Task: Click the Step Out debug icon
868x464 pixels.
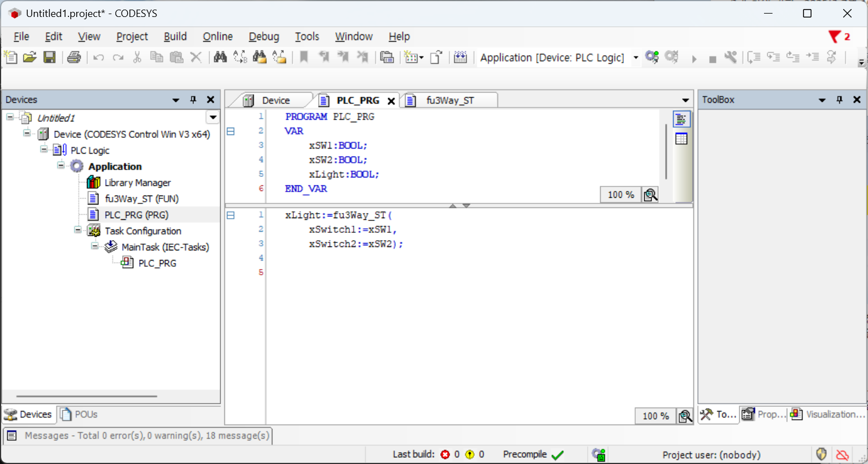Action: point(793,57)
